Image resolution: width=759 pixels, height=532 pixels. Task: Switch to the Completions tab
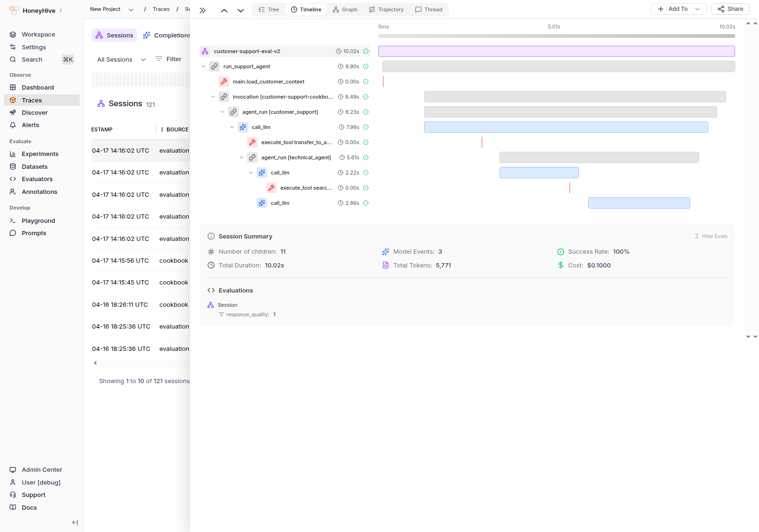pyautogui.click(x=167, y=35)
